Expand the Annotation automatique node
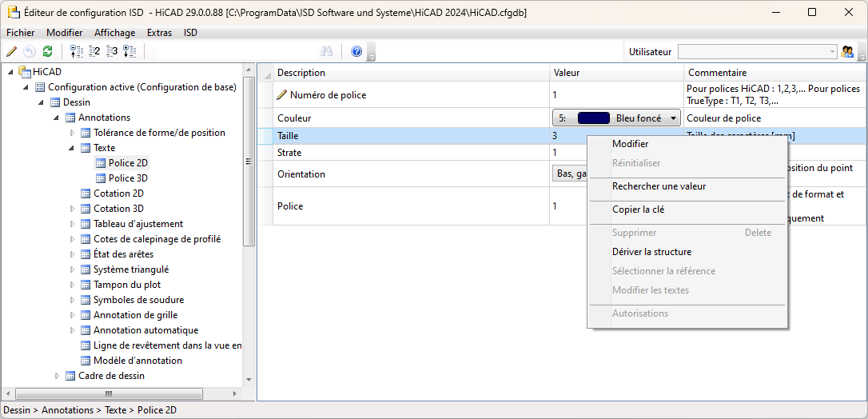Image resolution: width=868 pixels, height=419 pixels. coord(71,330)
